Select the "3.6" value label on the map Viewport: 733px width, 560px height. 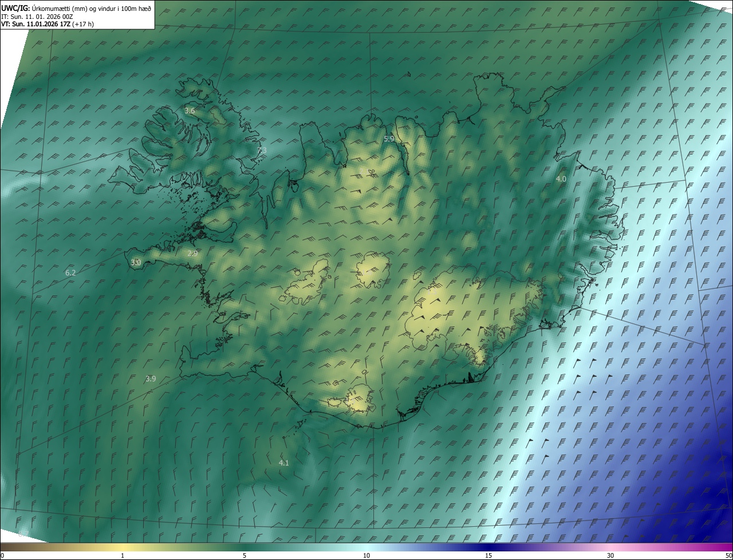point(190,111)
